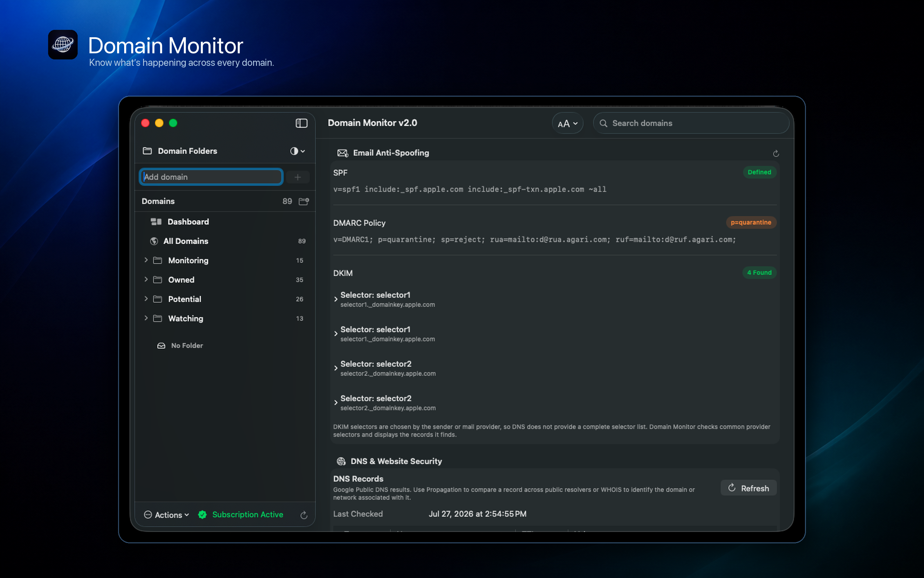Expand the first Selector: selector1 row
The height and width of the screenshot is (578, 924).
336,299
